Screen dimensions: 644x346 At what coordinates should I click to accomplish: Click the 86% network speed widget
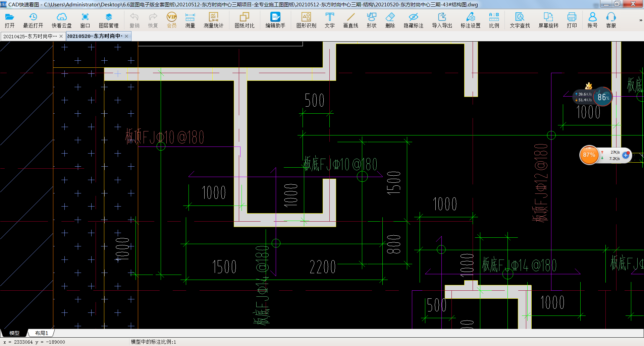coord(603,97)
